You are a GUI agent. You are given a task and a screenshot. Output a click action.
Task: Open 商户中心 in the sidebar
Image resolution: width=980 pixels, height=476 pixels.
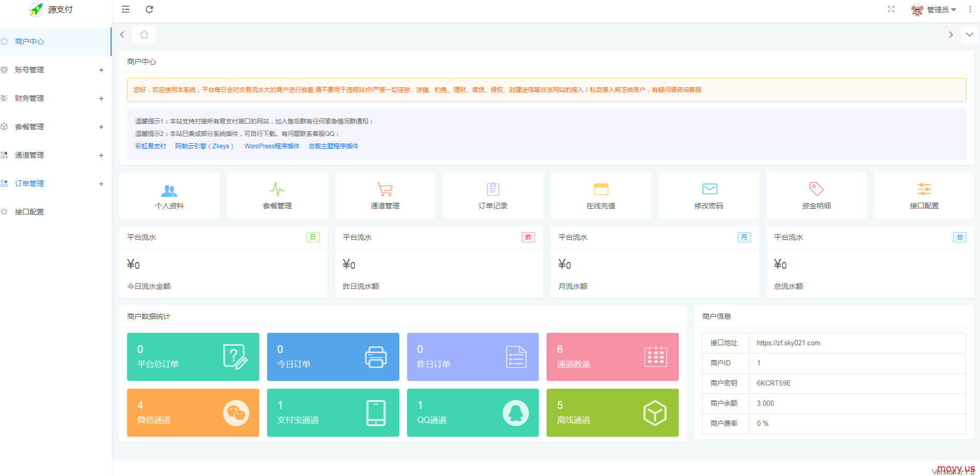55,41
